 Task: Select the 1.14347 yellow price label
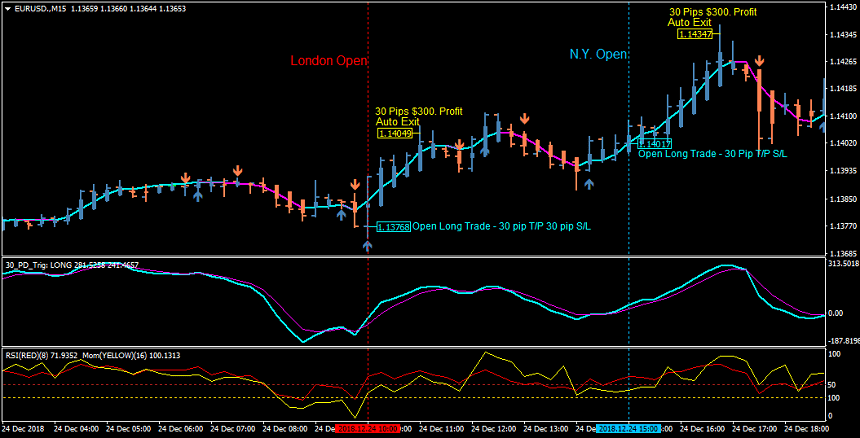point(694,34)
